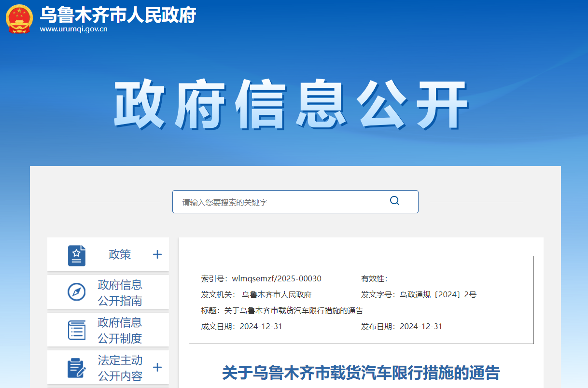Click index number wlmqsemzf/2025-00030

[277, 278]
